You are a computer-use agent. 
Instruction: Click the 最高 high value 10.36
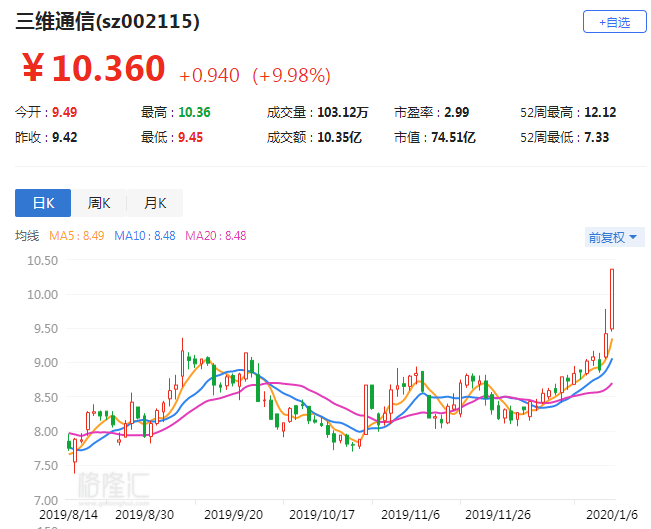(x=194, y=112)
